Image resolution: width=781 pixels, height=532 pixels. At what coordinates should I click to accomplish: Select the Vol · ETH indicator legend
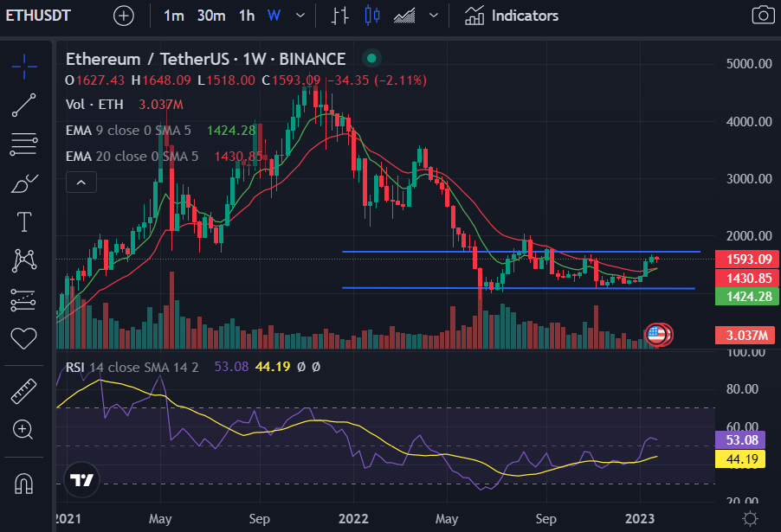pos(94,105)
